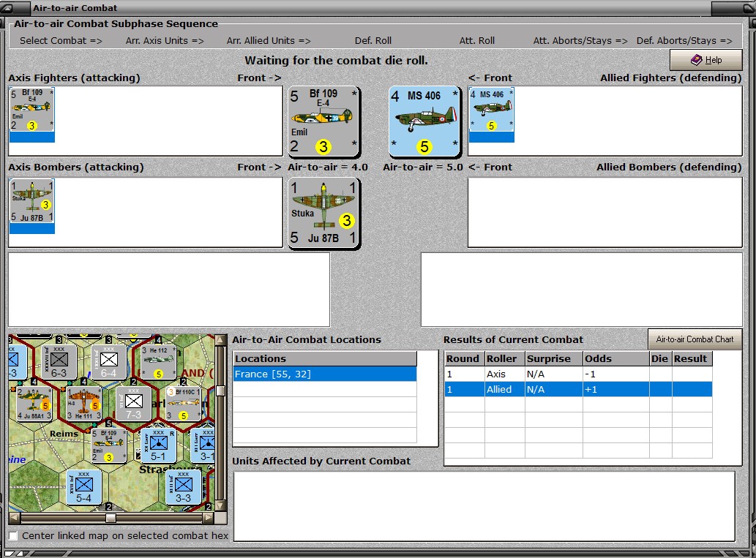
Task: Click the He 111 bomber counter on the map
Action: 83,403
